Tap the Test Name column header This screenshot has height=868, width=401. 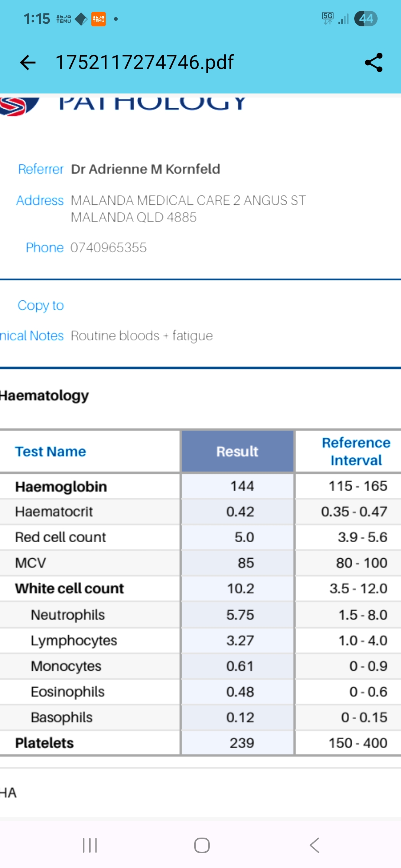click(x=50, y=451)
